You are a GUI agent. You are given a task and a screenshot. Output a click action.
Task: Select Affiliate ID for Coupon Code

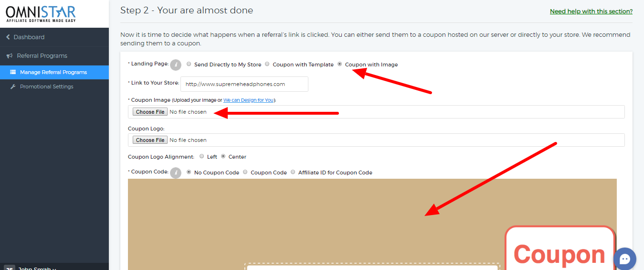293,172
